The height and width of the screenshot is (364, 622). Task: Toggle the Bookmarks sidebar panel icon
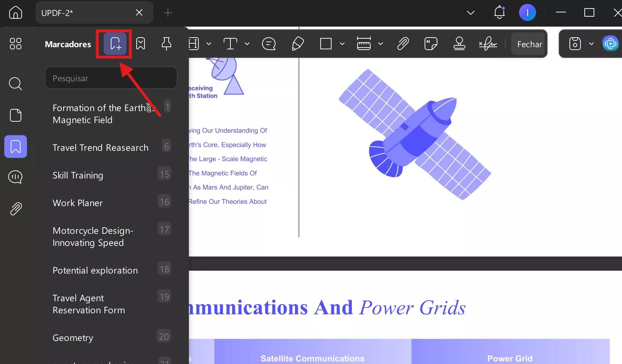(x=15, y=147)
